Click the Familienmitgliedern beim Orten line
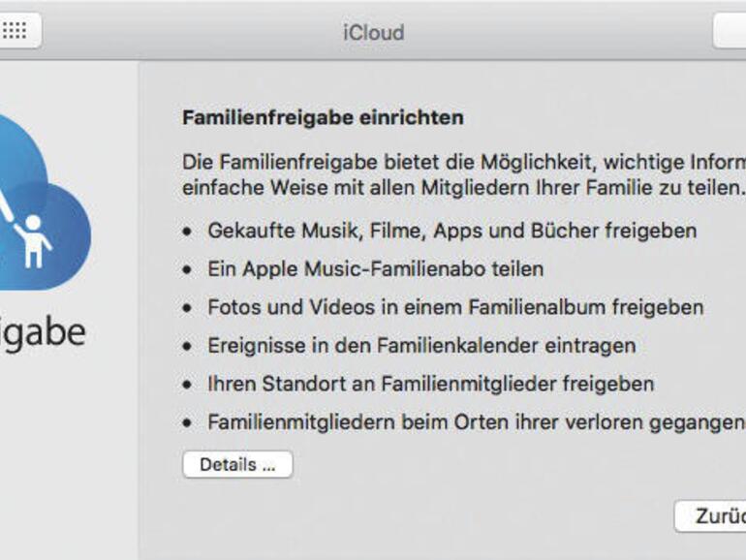The image size is (746, 560). click(475, 422)
